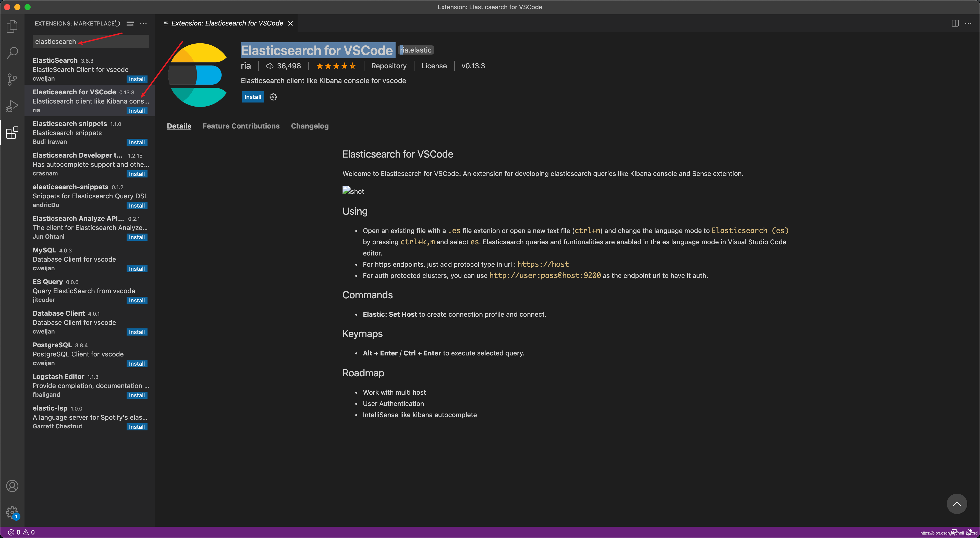980x538 pixels.
Task: Open the Repository link
Action: tap(389, 66)
